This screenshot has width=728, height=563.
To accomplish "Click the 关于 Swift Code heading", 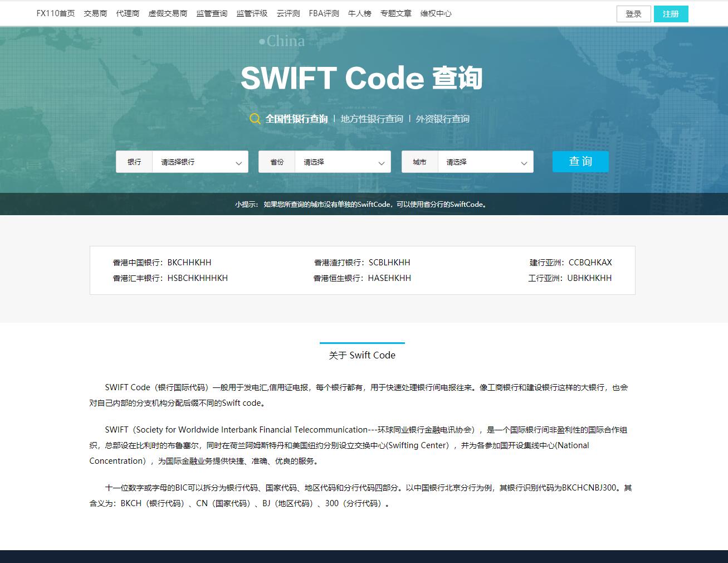I will pyautogui.click(x=362, y=355).
